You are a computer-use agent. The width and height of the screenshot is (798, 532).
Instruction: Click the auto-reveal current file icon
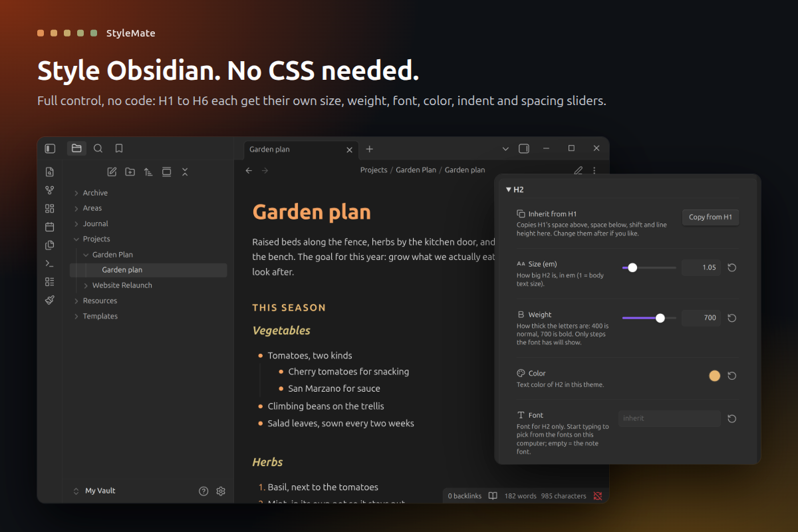(x=167, y=172)
